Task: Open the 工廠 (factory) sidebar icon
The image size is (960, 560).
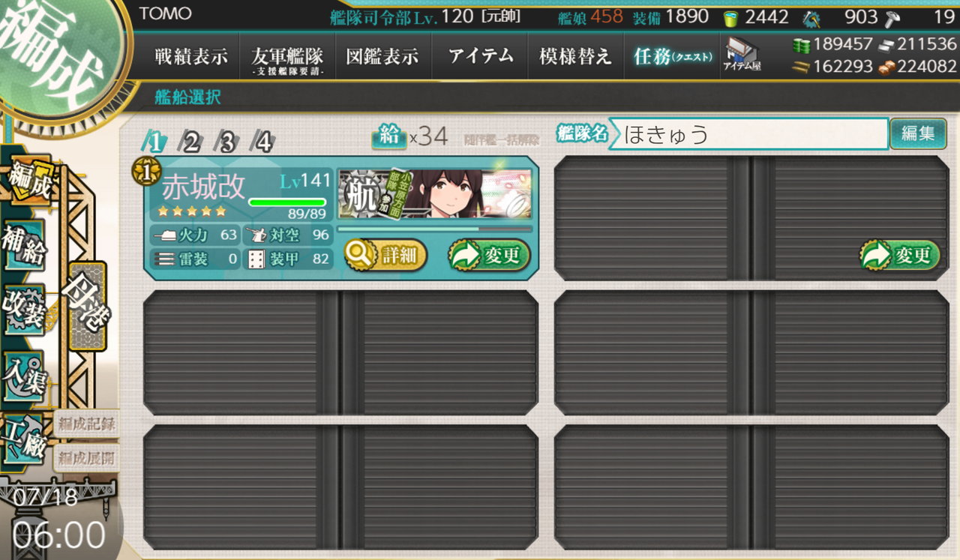Action: pyautogui.click(x=24, y=439)
